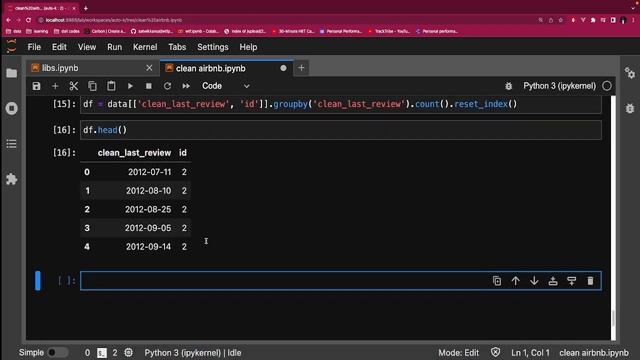
Task: Restart the kernel using the refresh icon
Action: click(x=167, y=86)
